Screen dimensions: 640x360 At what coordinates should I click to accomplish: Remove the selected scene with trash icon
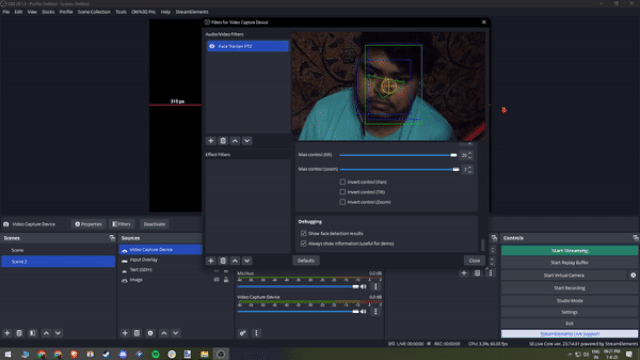point(19,333)
